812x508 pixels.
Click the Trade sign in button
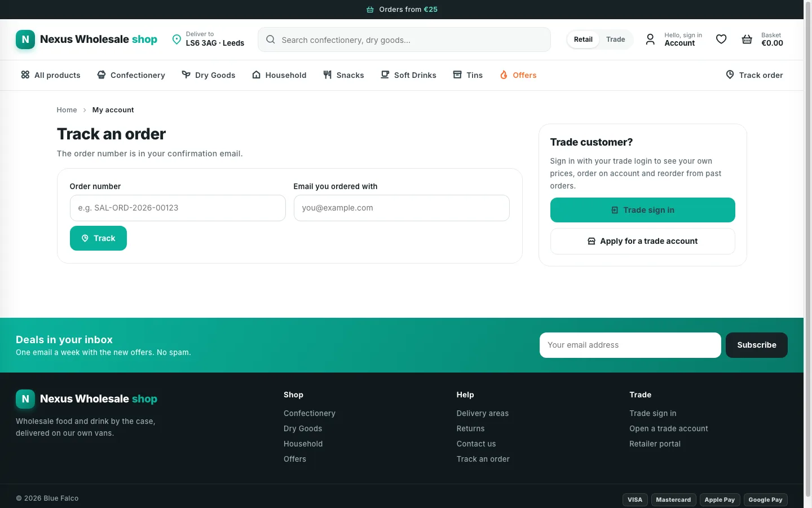[643, 210]
